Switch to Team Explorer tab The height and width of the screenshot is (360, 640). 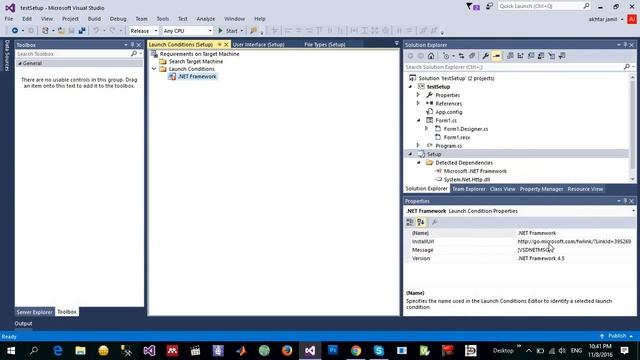coord(468,189)
